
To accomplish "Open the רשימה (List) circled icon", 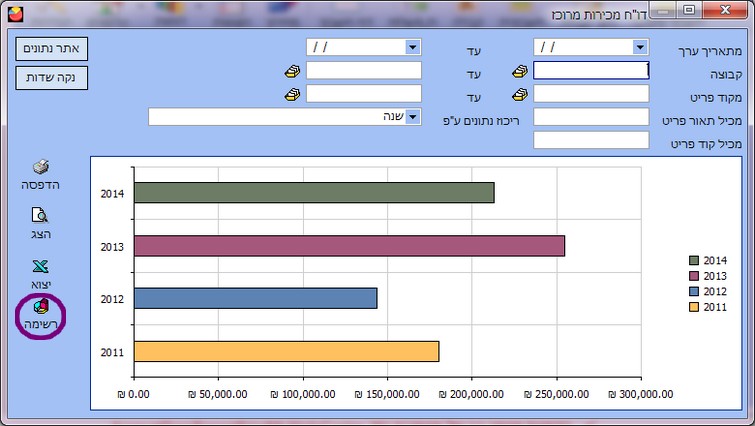I will click(41, 308).
